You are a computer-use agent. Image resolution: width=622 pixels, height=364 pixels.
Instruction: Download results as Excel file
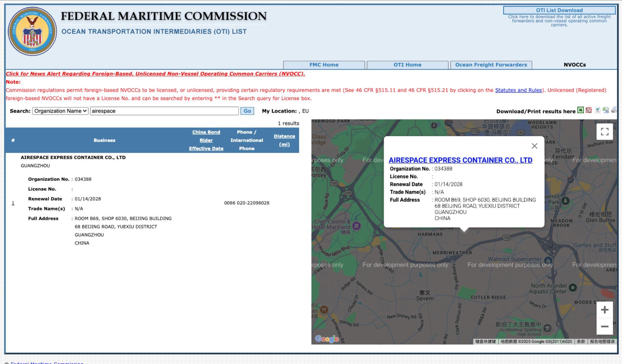[581, 110]
